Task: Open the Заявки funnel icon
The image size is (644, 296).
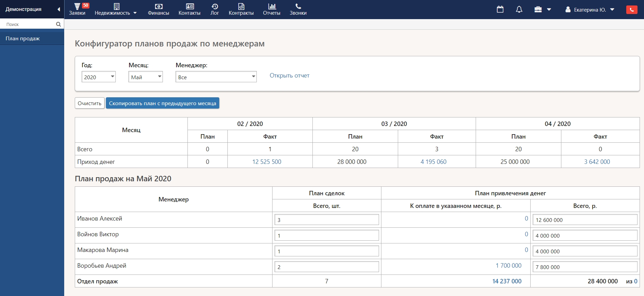Action: (x=77, y=6)
